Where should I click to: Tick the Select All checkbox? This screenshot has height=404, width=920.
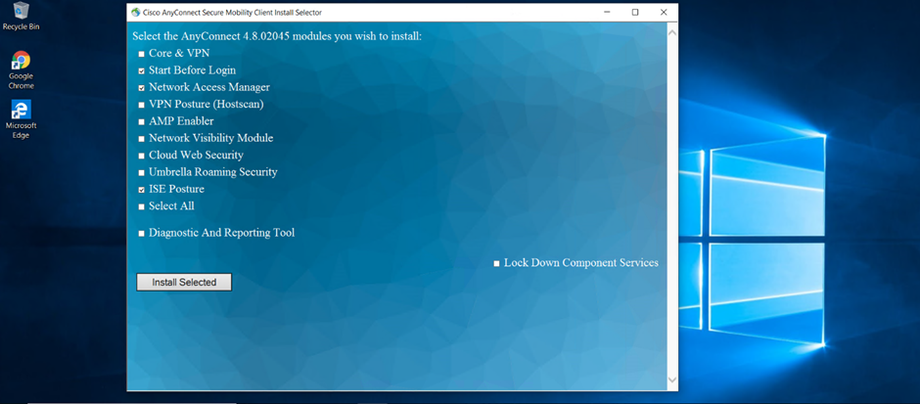[x=141, y=207]
